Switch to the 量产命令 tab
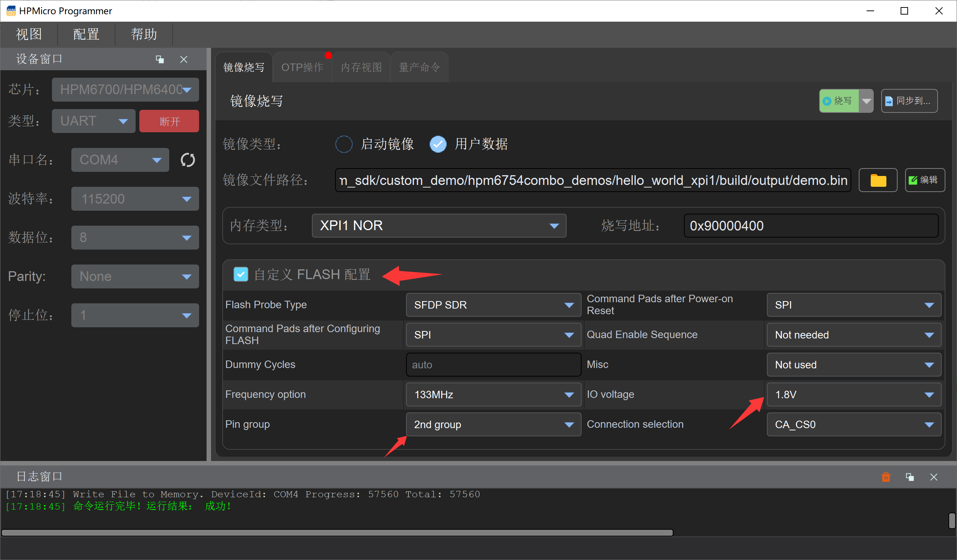Image resolution: width=957 pixels, height=560 pixels. [x=419, y=67]
